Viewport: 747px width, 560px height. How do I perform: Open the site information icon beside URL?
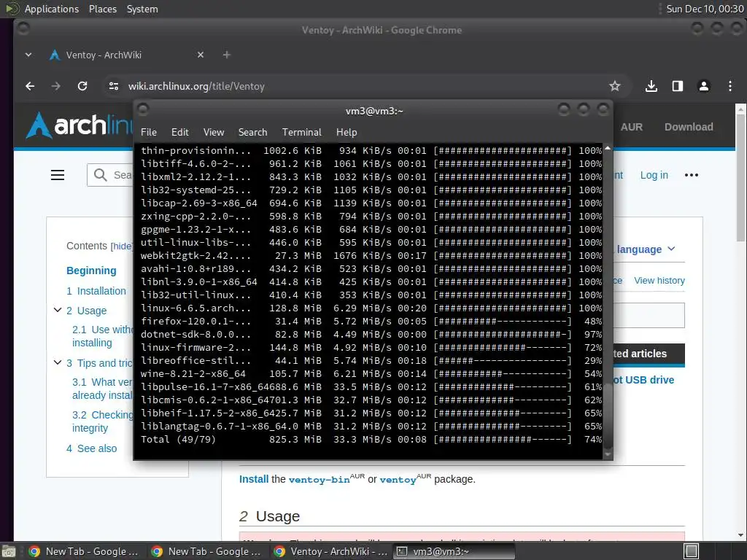click(113, 86)
